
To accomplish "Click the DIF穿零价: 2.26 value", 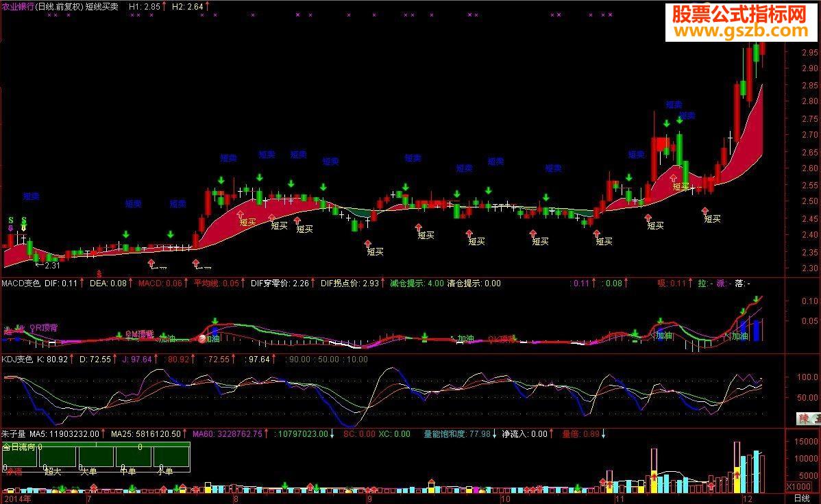I will pos(280,283).
